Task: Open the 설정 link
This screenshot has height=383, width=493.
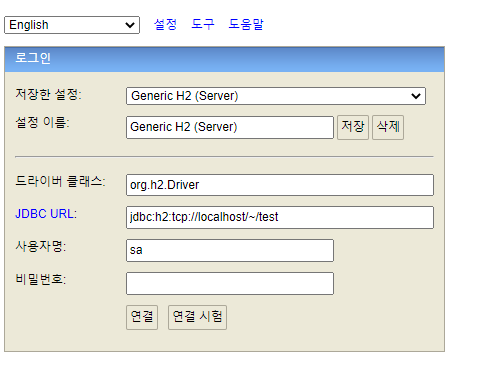Action: click(165, 24)
